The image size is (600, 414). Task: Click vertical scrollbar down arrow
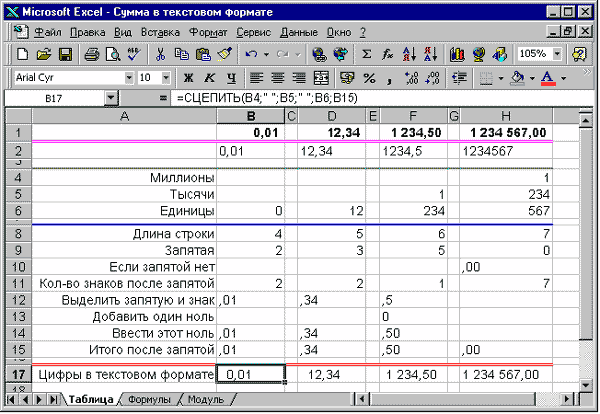pos(586,385)
